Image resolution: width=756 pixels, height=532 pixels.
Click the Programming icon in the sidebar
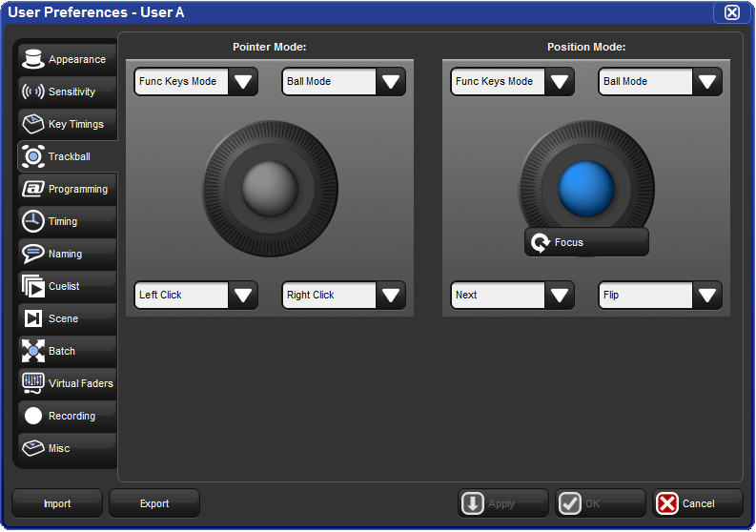coord(33,189)
